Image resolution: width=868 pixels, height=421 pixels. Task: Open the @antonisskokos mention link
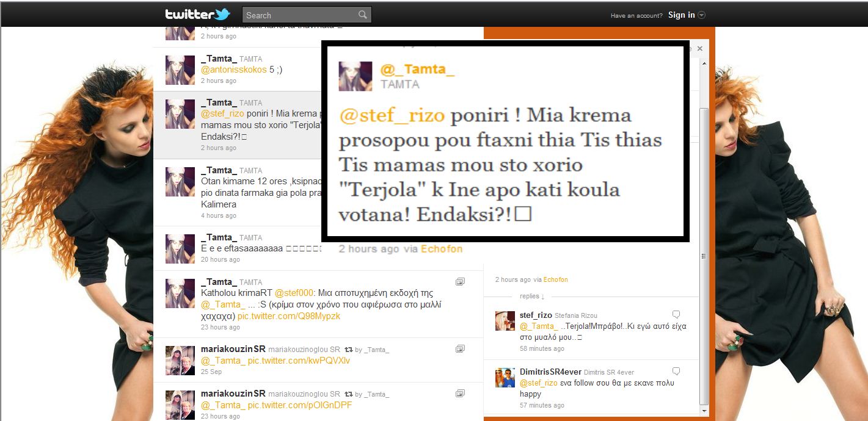click(x=234, y=70)
